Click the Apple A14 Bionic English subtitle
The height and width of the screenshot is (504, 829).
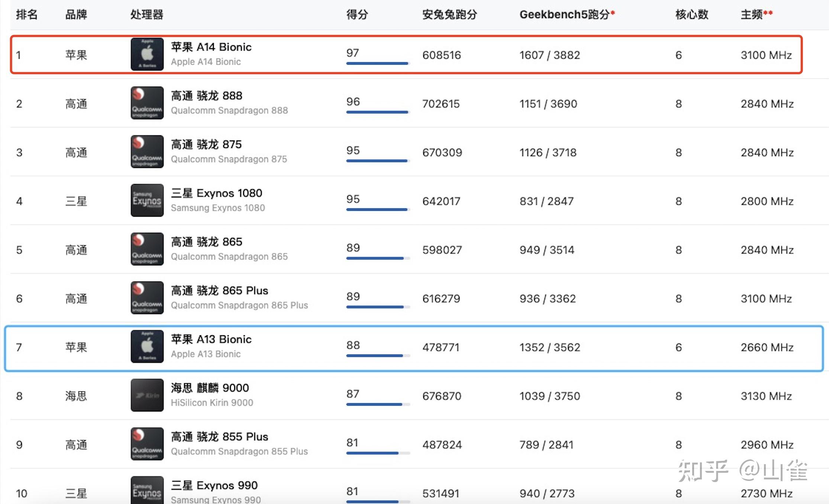(206, 62)
